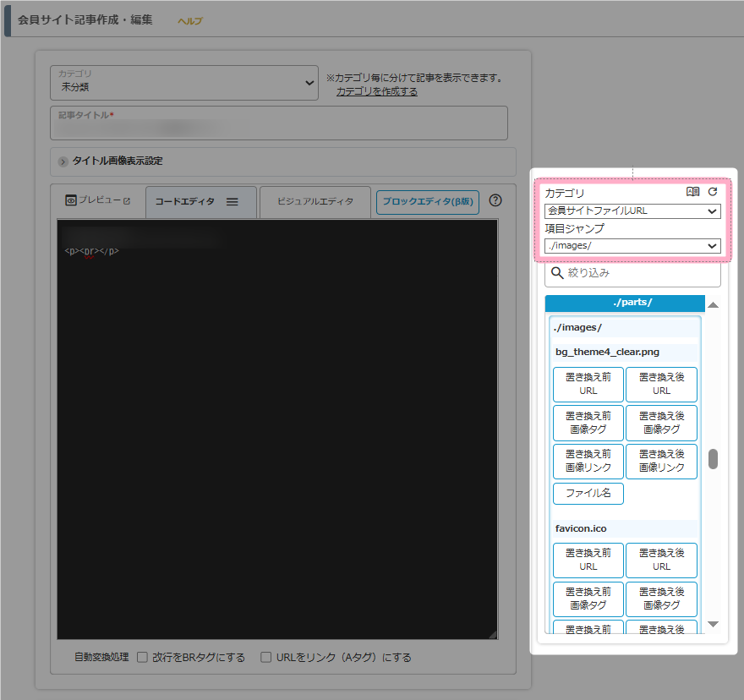Open the code editor hamburger menu icon
Screen dimensions: 744x700
coord(232,202)
